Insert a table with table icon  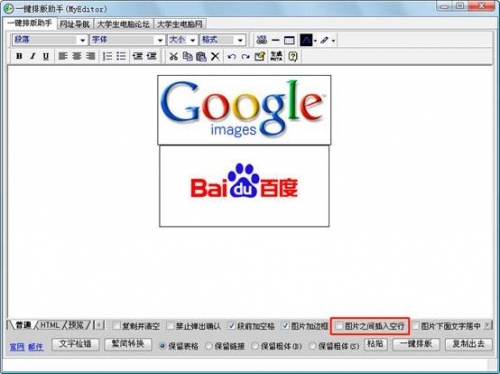point(289,40)
